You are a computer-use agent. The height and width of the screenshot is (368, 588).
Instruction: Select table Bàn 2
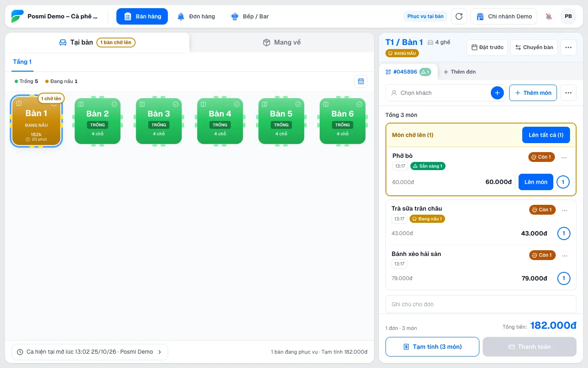point(98,121)
